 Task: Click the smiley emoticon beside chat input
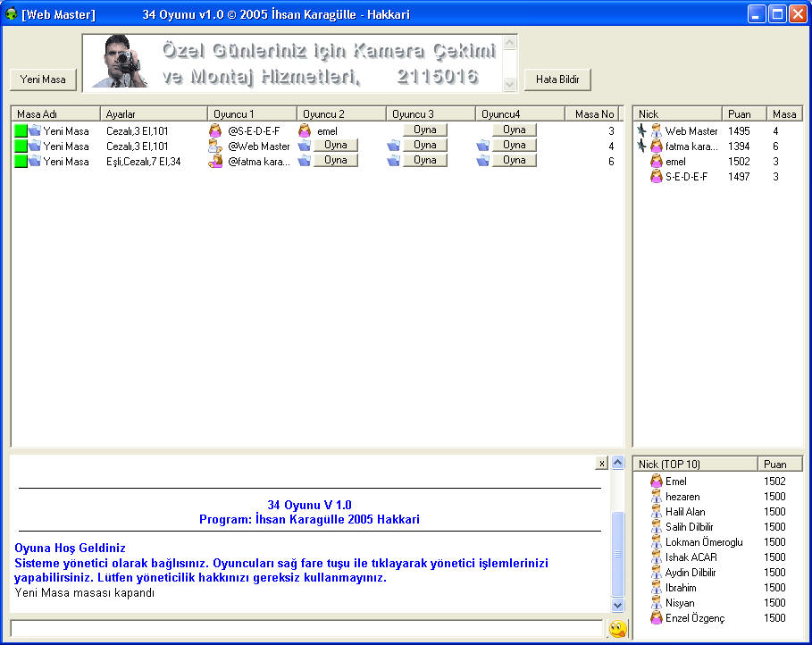pos(616,629)
